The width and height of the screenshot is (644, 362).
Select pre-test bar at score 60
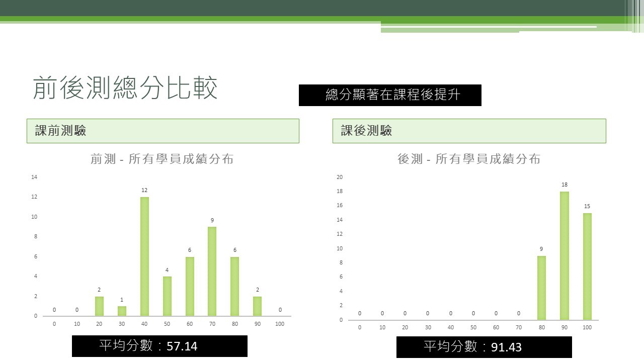190,287
